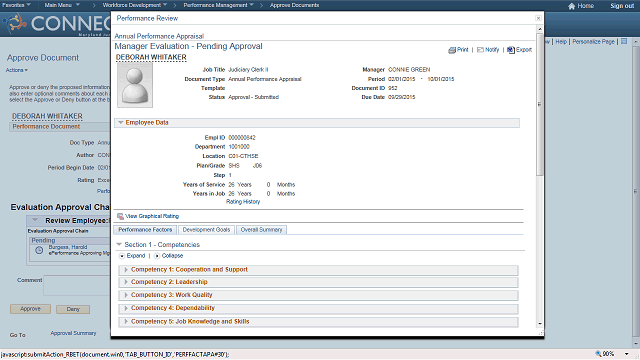Switch to Overall Summary tab

tap(261, 230)
